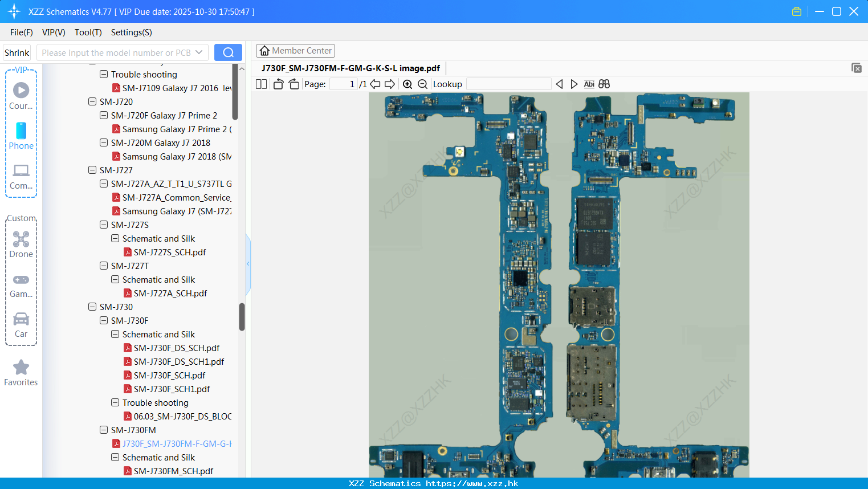This screenshot has width=868, height=489.
Task: Collapse the SM-J720F Galaxy J7 Prime 2 node
Action: 104,115
